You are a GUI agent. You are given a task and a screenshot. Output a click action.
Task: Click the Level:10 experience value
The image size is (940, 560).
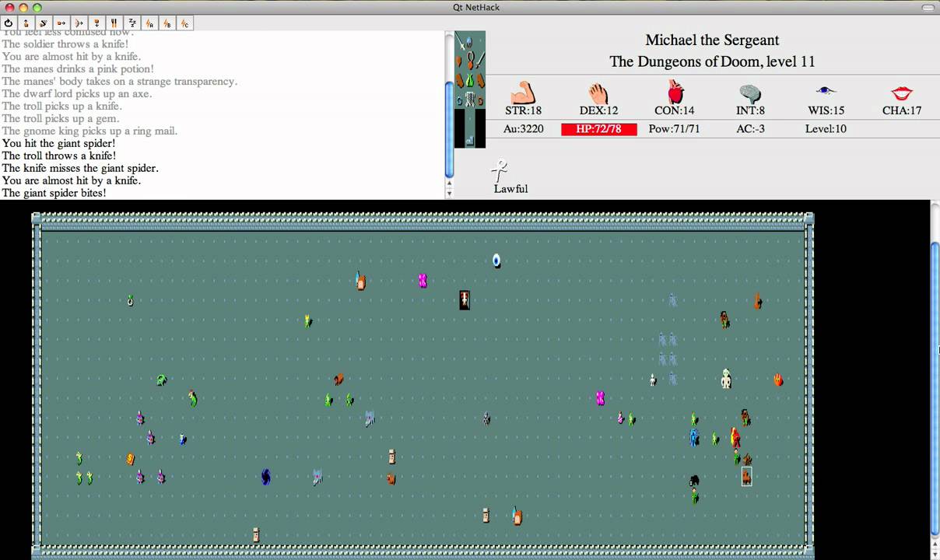(826, 129)
